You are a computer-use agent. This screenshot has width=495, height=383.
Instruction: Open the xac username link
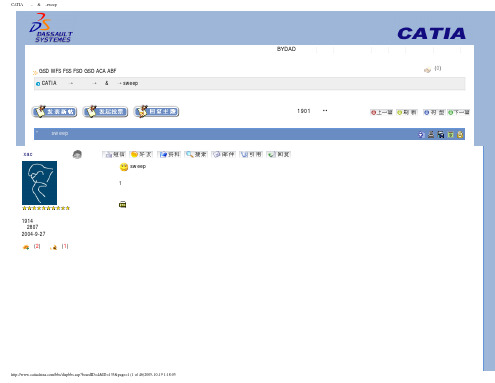pyautogui.click(x=28, y=154)
